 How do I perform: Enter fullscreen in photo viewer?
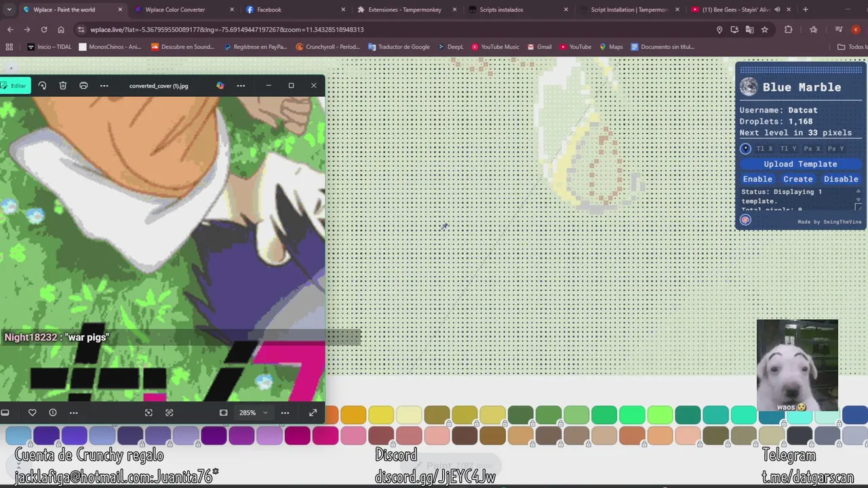coord(313,412)
